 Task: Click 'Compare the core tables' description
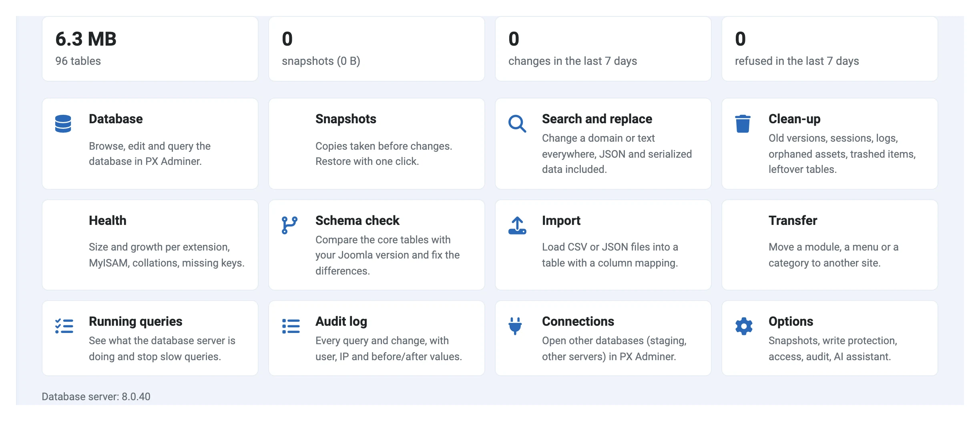388,255
